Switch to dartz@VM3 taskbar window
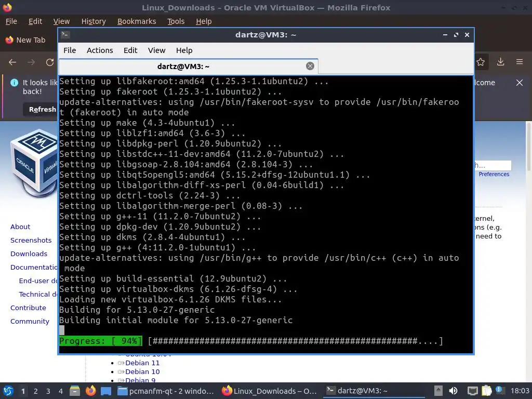Image resolution: width=532 pixels, height=399 pixels. pyautogui.click(x=373, y=391)
